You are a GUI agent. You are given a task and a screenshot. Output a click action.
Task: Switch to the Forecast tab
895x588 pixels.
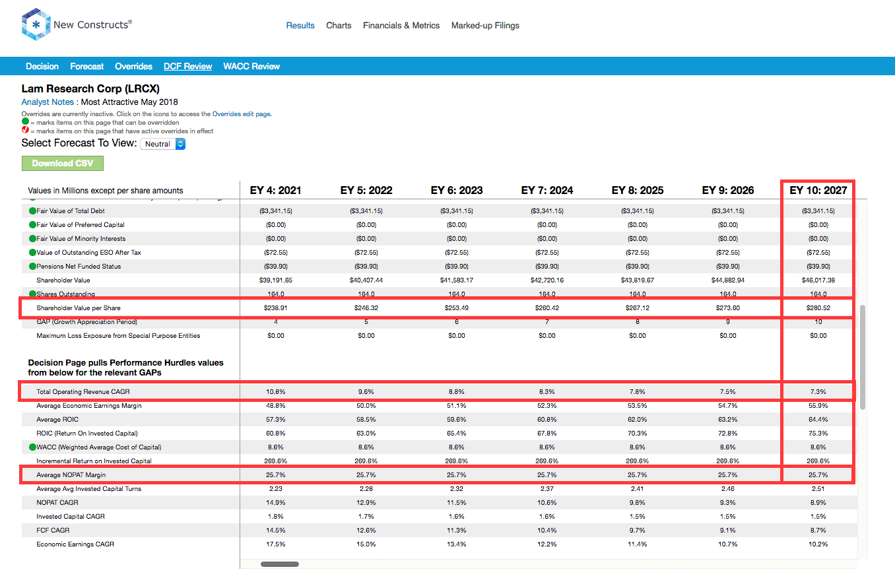click(x=87, y=67)
